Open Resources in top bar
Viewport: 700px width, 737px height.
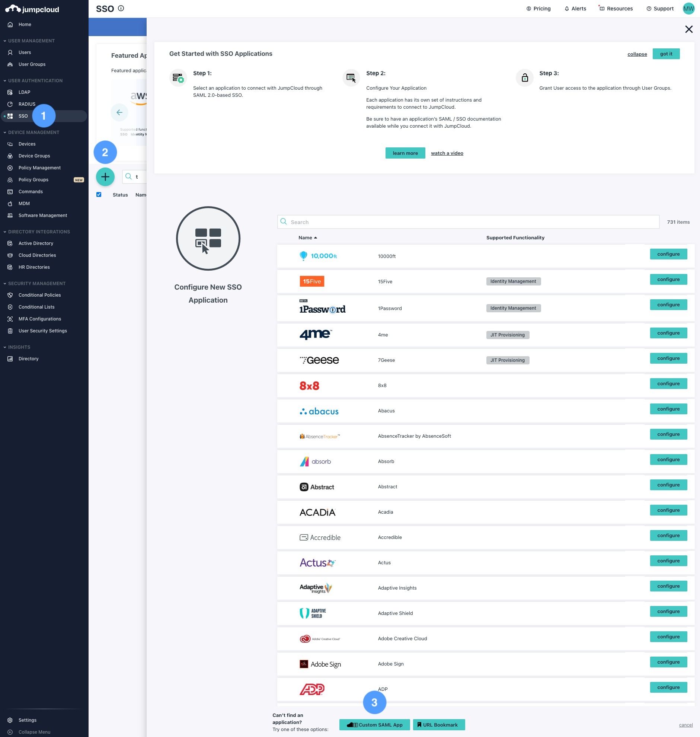tap(616, 9)
